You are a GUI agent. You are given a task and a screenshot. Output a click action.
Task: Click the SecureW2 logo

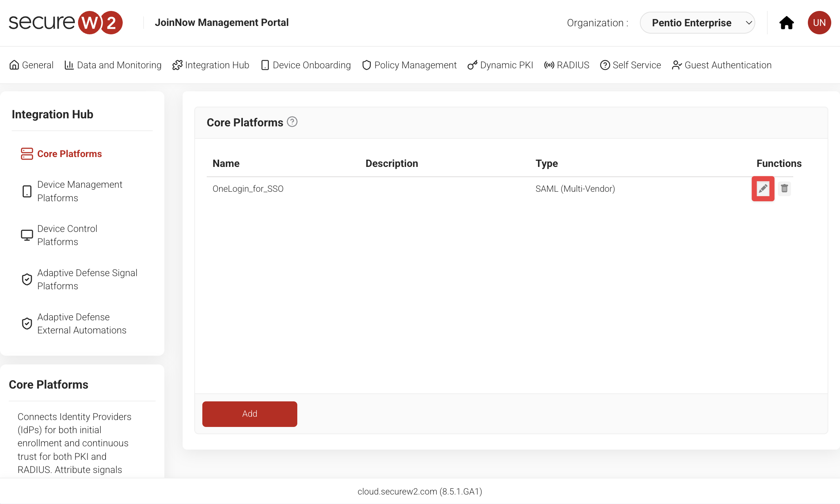pos(66,23)
